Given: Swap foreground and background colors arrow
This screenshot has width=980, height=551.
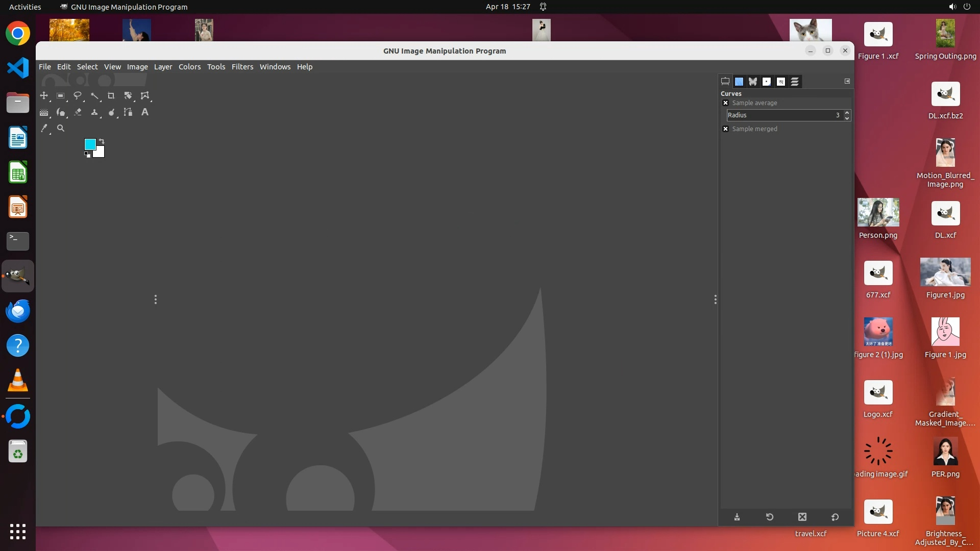Looking at the screenshot, I should pos(101,141).
